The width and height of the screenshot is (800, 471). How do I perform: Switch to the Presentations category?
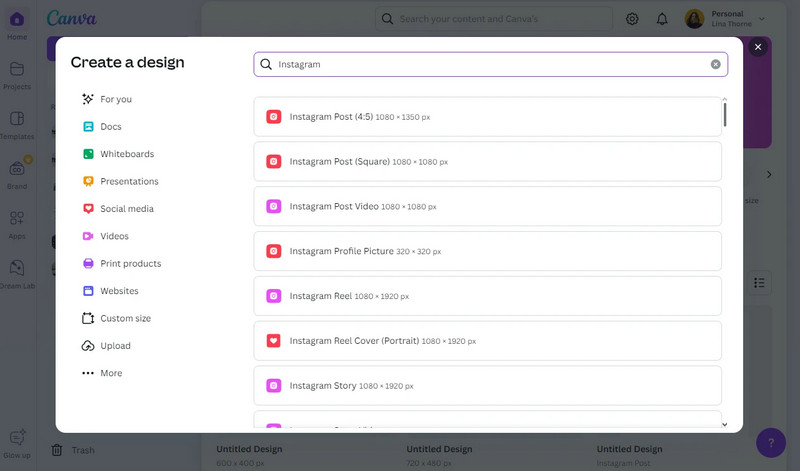click(x=128, y=181)
